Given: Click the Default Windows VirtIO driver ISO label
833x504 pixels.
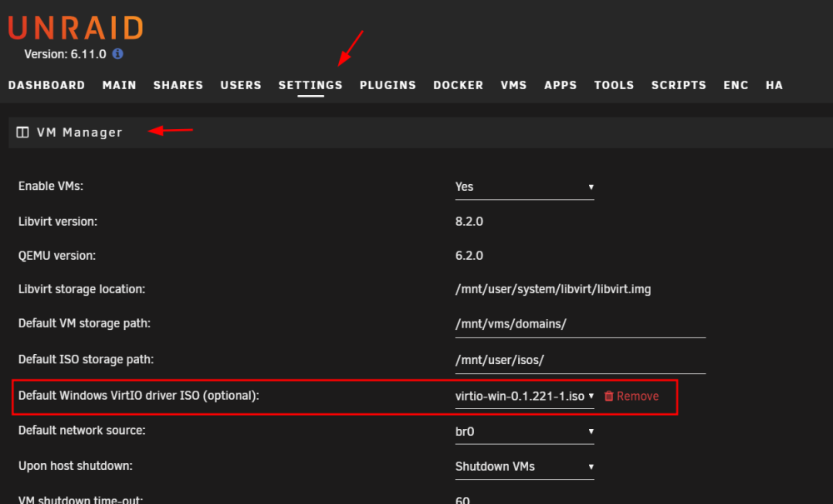Looking at the screenshot, I should (138, 396).
